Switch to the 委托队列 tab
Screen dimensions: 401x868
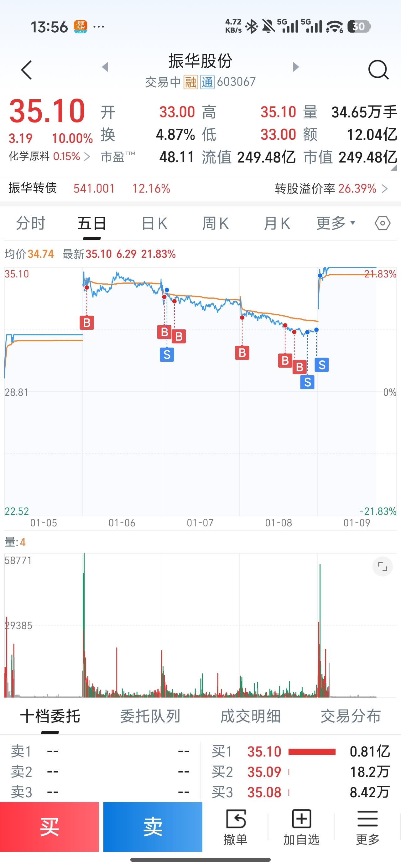pos(150,716)
